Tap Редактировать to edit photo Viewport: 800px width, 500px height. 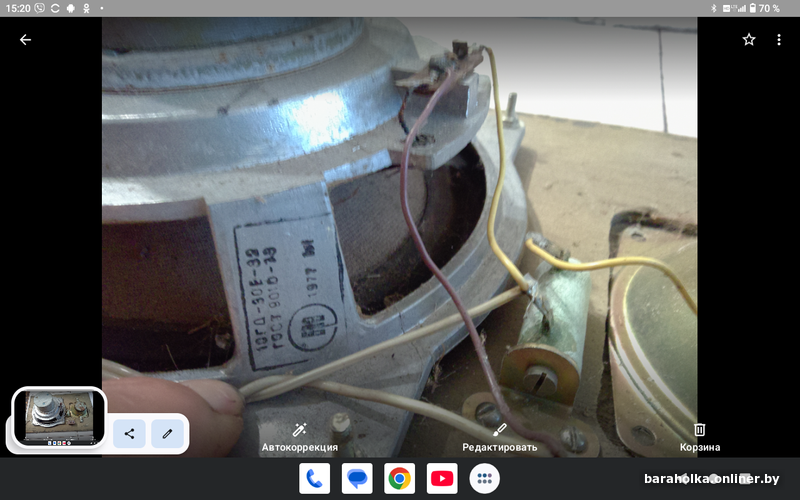[x=499, y=438]
